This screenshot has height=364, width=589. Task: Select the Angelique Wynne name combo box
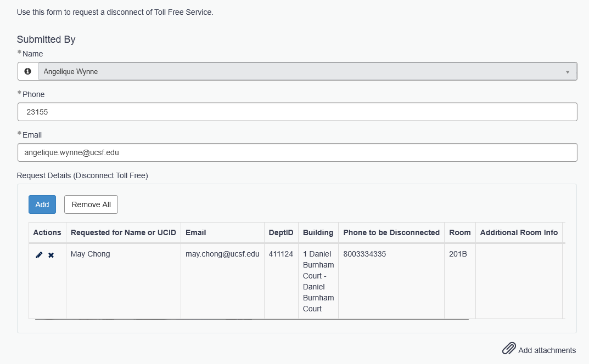(x=302, y=71)
